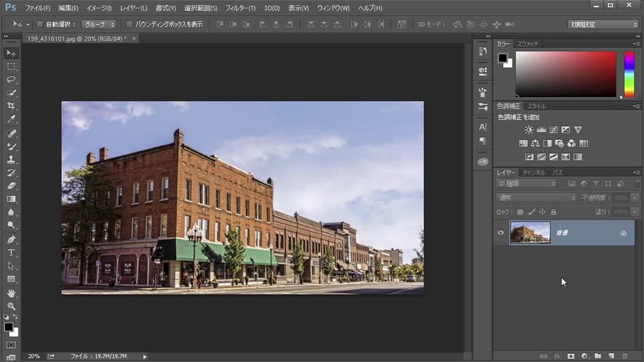The height and width of the screenshot is (362, 644).
Task: Select the Horizontal Type tool
Action: click(11, 252)
